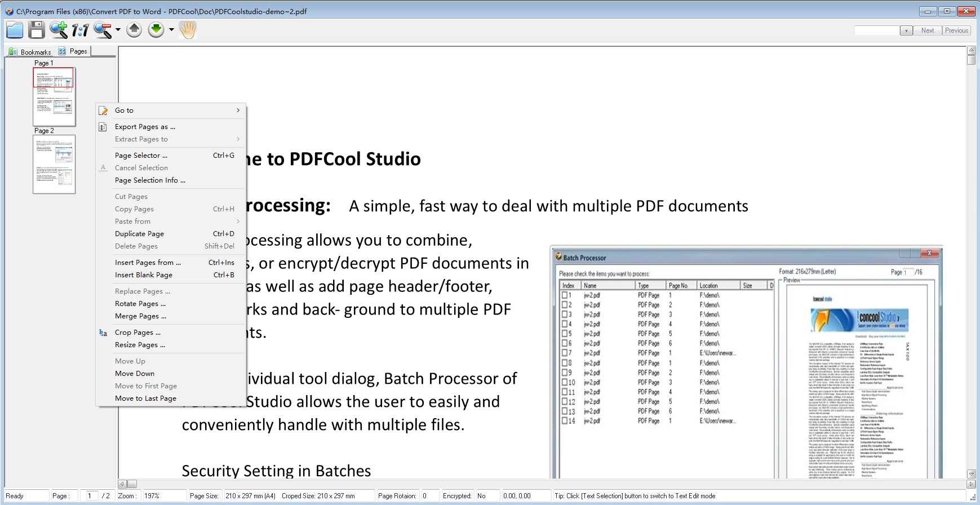Click the Go to menu icon

tap(103, 110)
